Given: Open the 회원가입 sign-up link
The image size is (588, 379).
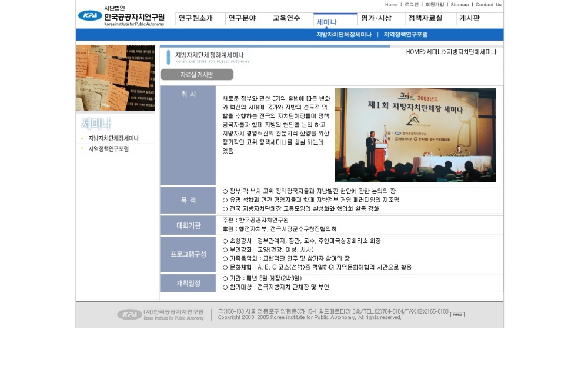Looking at the screenshot, I should click(x=435, y=5).
